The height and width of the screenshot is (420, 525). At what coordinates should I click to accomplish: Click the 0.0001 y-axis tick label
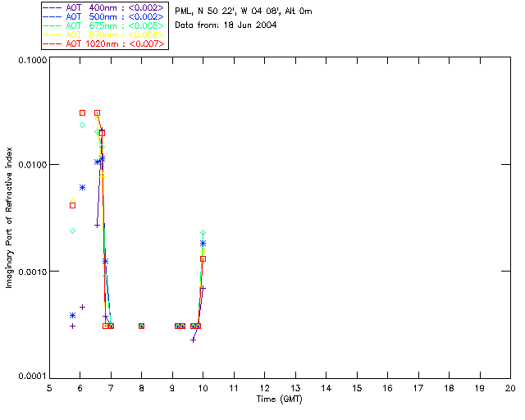[x=32, y=377]
